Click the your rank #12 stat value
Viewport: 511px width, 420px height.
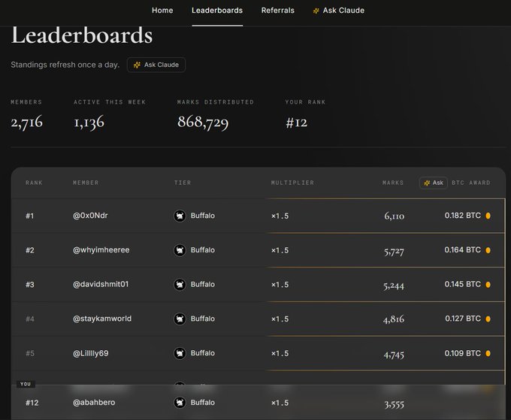297,122
